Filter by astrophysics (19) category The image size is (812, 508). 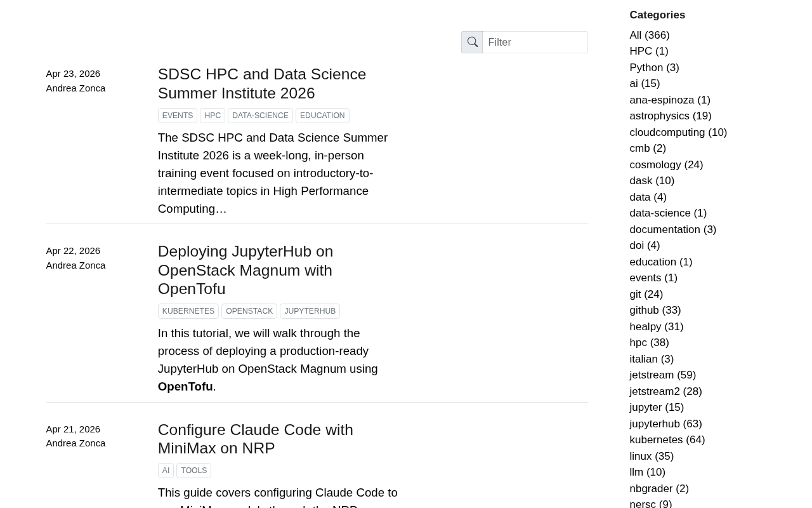pyautogui.click(x=670, y=116)
